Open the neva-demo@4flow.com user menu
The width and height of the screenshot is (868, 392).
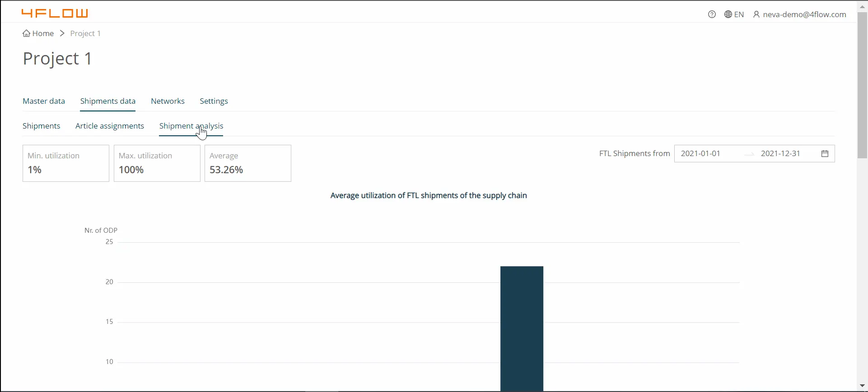799,14
